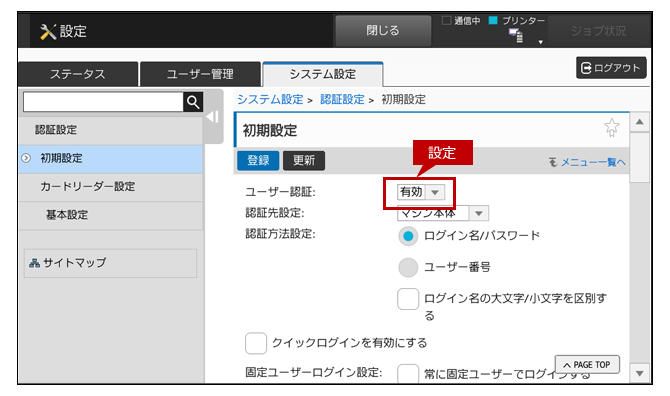Click the arrow icon beside メニュー一覧へ
The width and height of the screenshot is (670, 396).
click(x=553, y=162)
